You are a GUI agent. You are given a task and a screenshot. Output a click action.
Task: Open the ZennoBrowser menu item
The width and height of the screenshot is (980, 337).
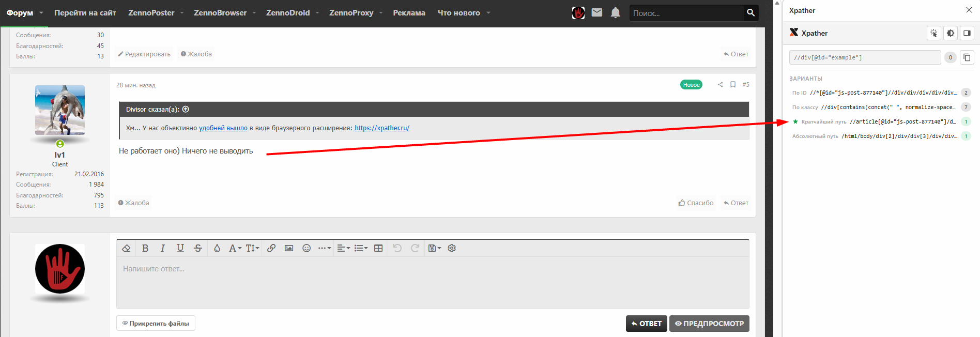tap(220, 13)
